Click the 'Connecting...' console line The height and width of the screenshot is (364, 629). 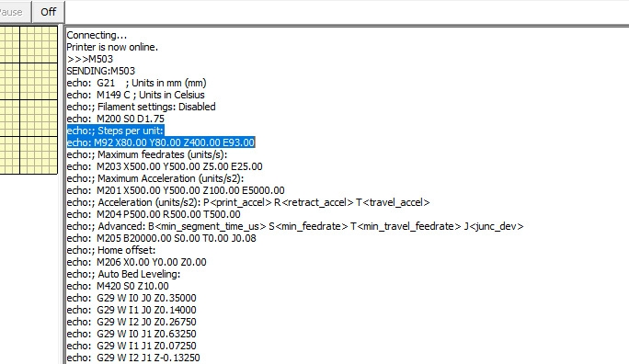[x=97, y=35]
